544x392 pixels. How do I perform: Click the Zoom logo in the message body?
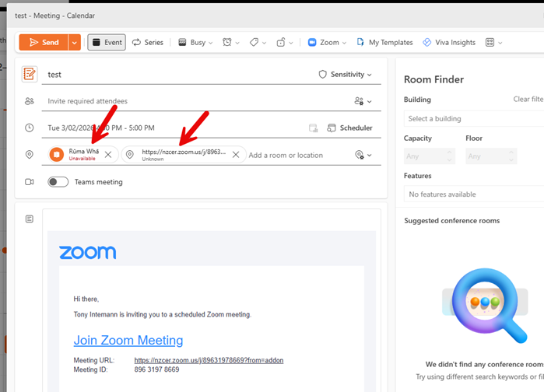87,252
